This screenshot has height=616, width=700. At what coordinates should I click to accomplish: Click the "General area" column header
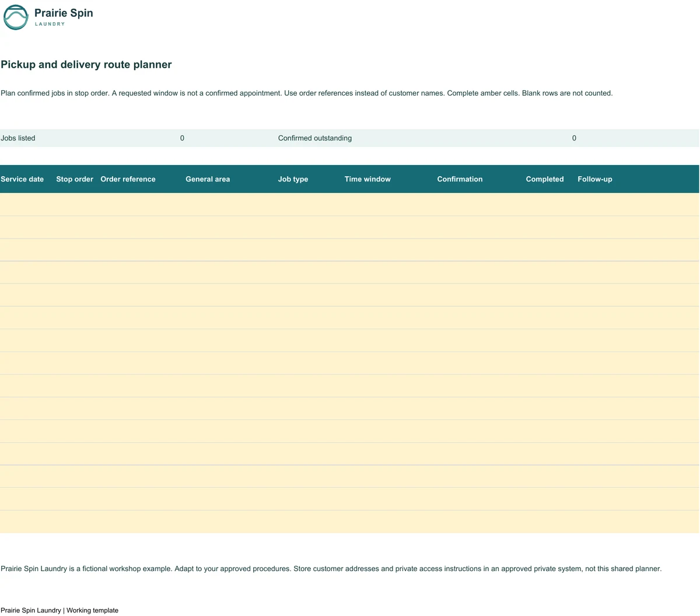click(x=208, y=179)
